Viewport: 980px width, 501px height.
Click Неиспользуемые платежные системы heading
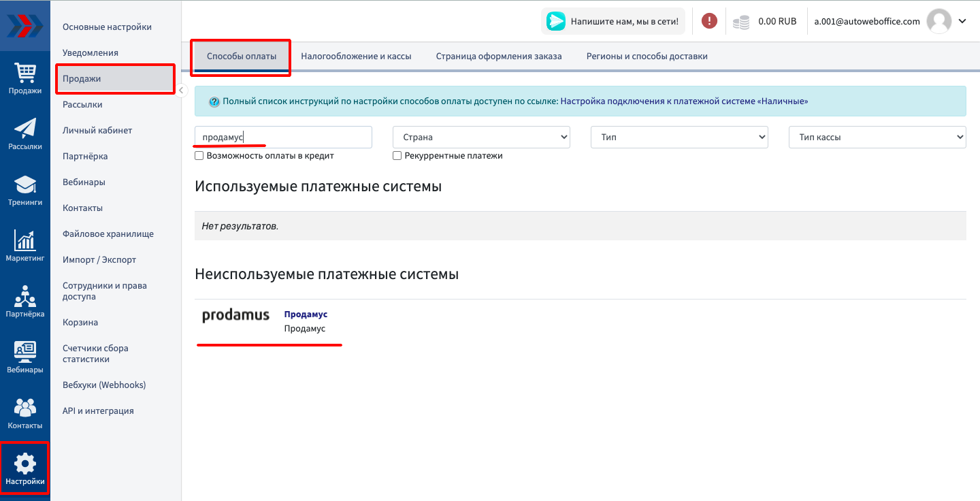coord(327,274)
